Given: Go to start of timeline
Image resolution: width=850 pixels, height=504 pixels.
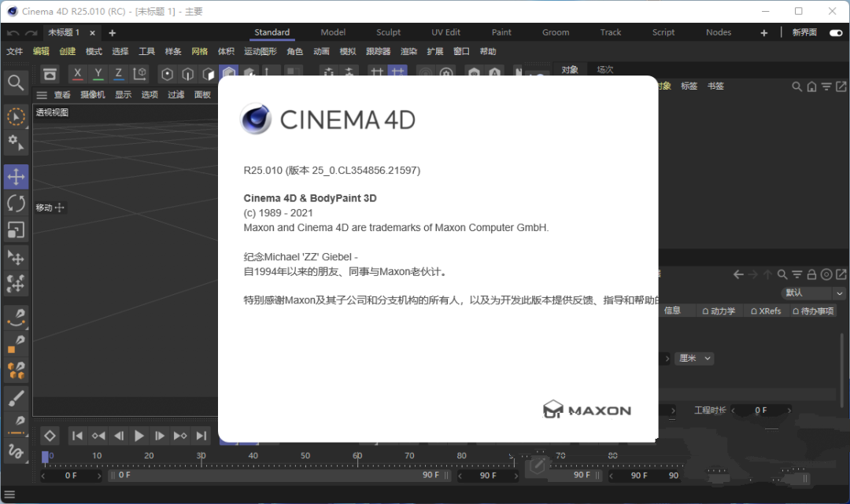Looking at the screenshot, I should (77, 436).
